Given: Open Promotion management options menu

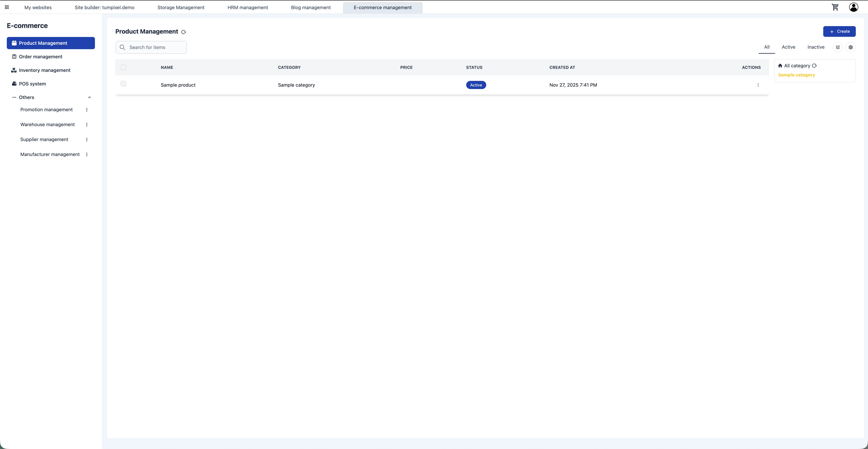Looking at the screenshot, I should pyautogui.click(x=87, y=110).
